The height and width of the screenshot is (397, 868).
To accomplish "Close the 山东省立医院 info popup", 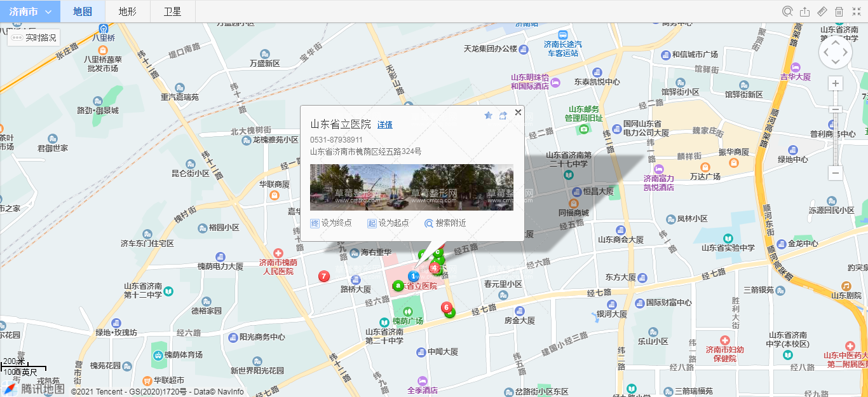I will click(x=518, y=113).
